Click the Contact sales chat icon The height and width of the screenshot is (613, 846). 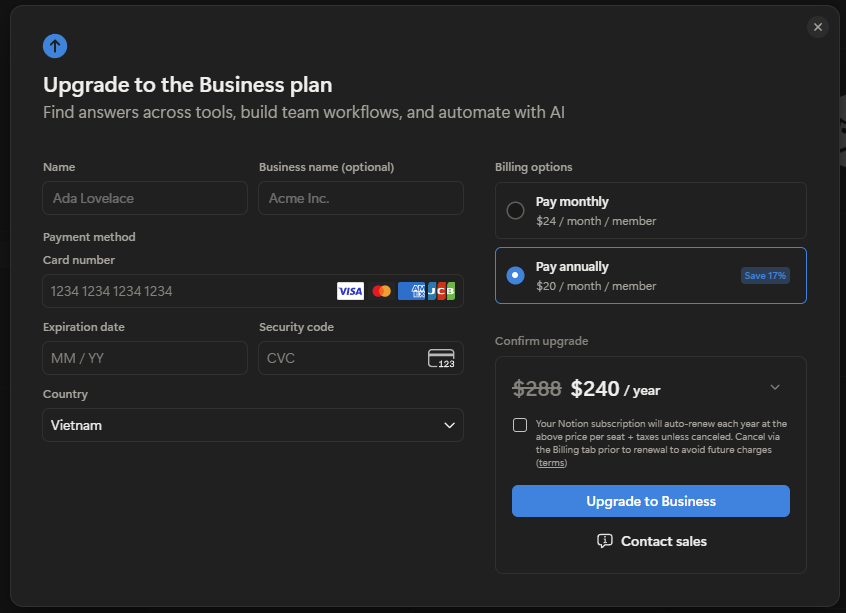point(604,541)
